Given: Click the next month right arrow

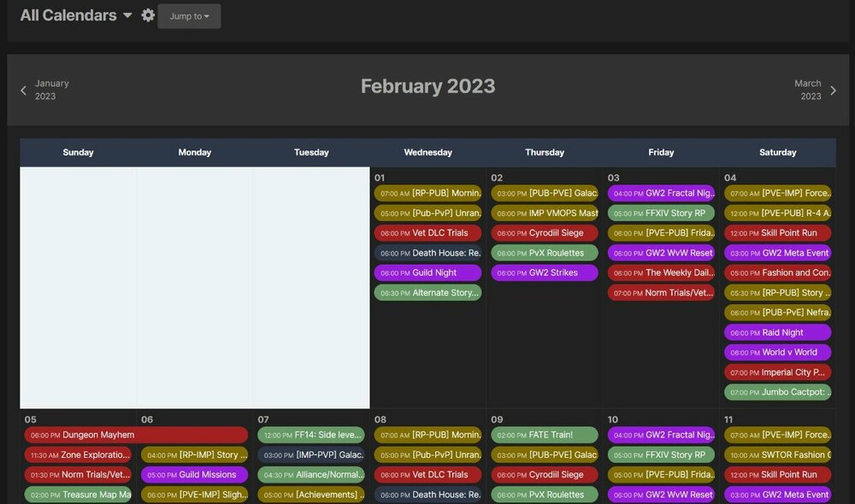Looking at the screenshot, I should click(x=833, y=91).
